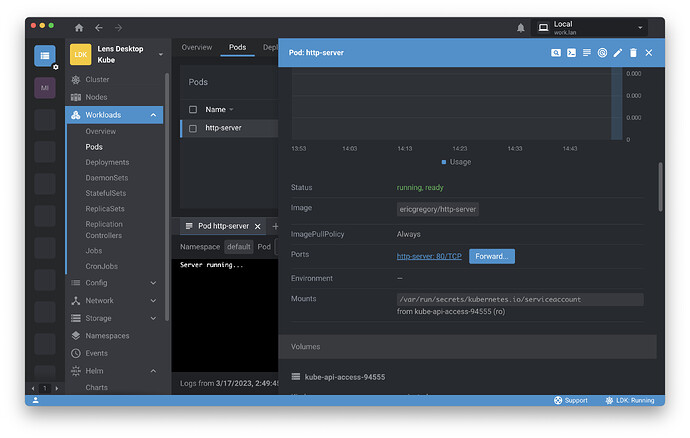Viewport: 690px width, 438px height.
Task: Delete pod using trash icon
Action: (x=633, y=52)
